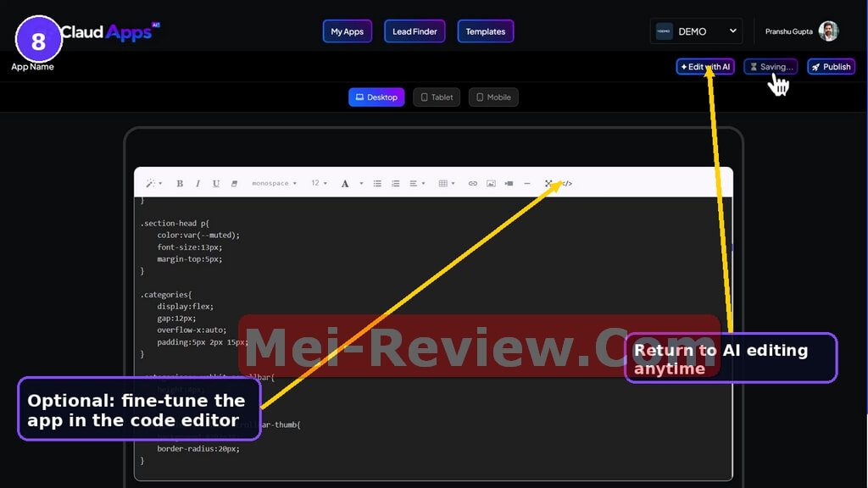Toggle bold formatting in the editor toolbar
The height and width of the screenshot is (488, 868).
[x=180, y=183]
